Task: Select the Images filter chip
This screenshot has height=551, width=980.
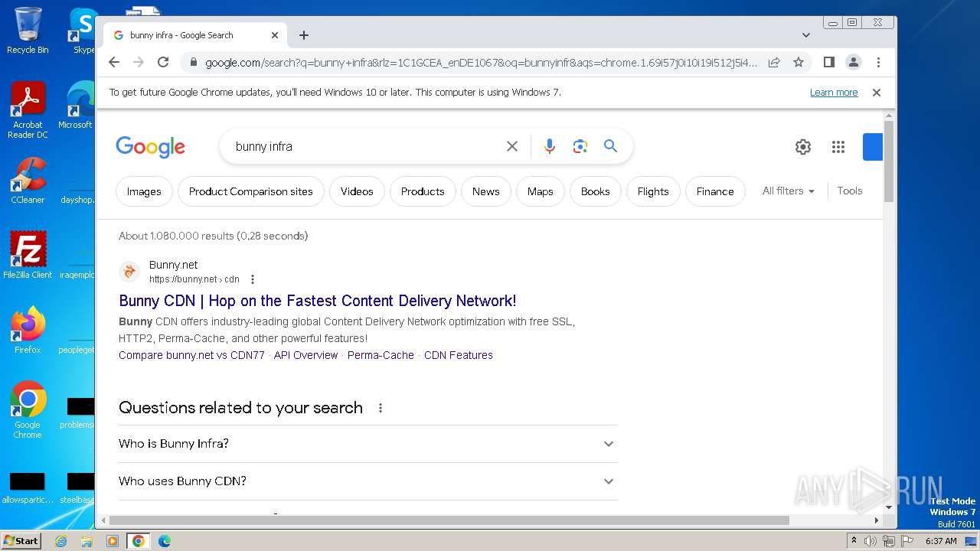Action: 144,191
